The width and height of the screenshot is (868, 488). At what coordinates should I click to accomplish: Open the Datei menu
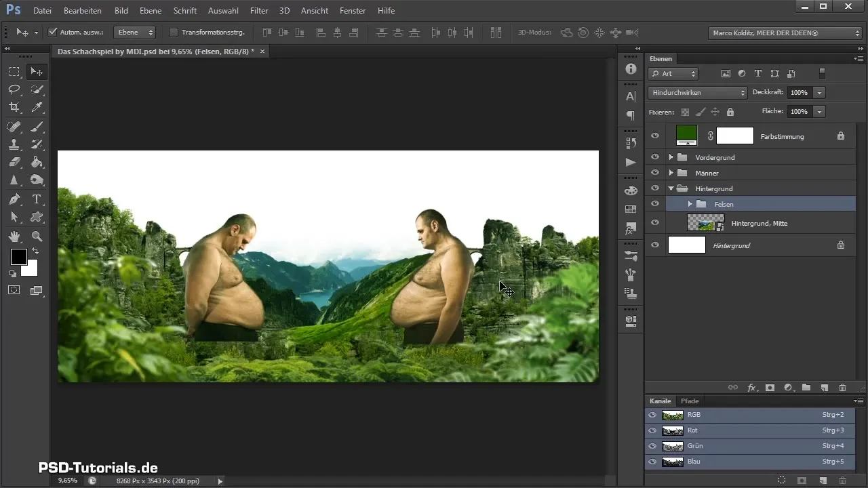pyautogui.click(x=42, y=11)
